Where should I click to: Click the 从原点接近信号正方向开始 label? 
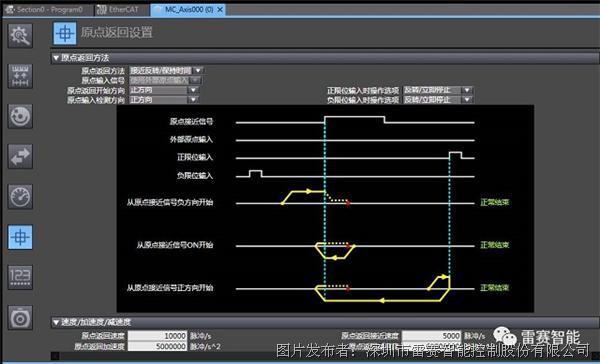(x=170, y=288)
